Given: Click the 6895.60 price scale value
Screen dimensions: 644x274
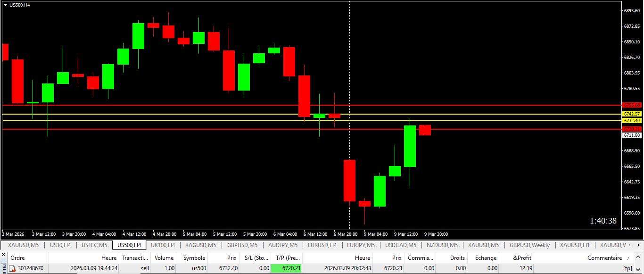Looking at the screenshot, I should [632, 10].
